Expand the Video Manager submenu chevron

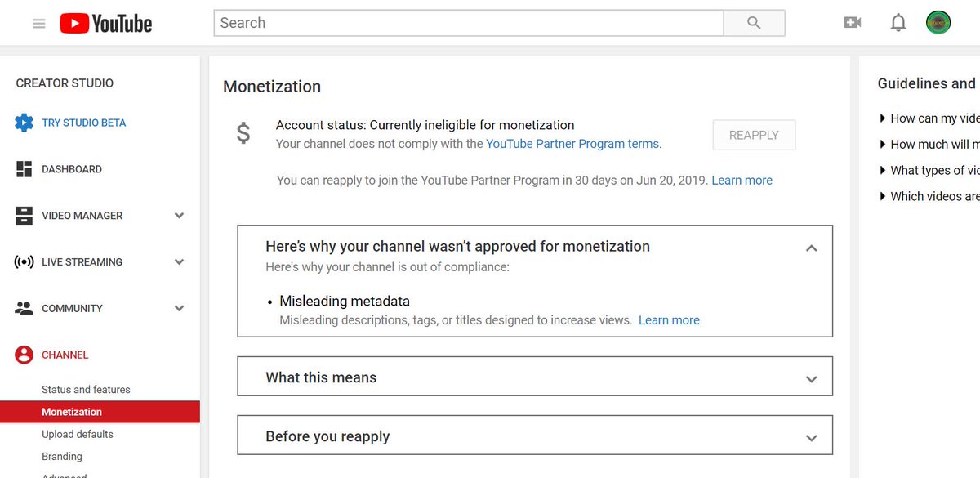(179, 216)
